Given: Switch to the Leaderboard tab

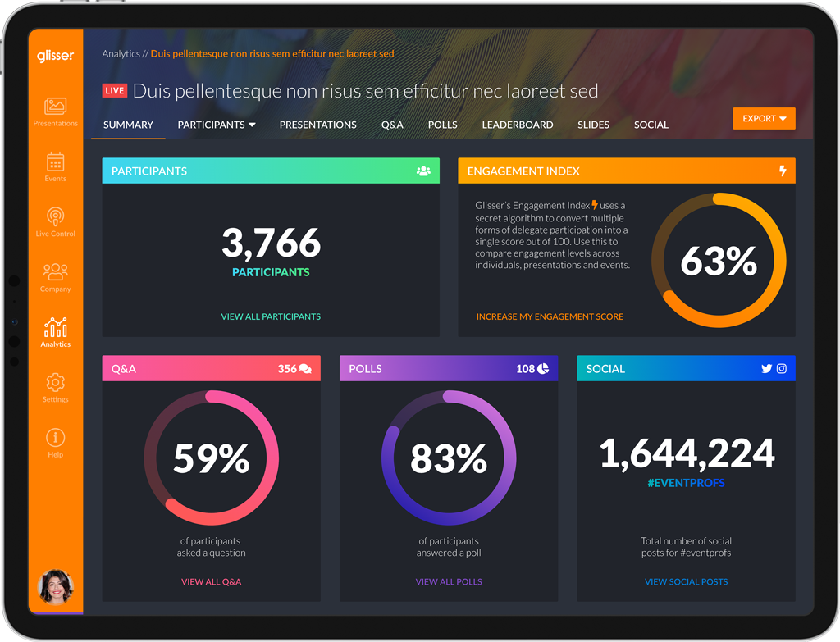Looking at the screenshot, I should (517, 125).
